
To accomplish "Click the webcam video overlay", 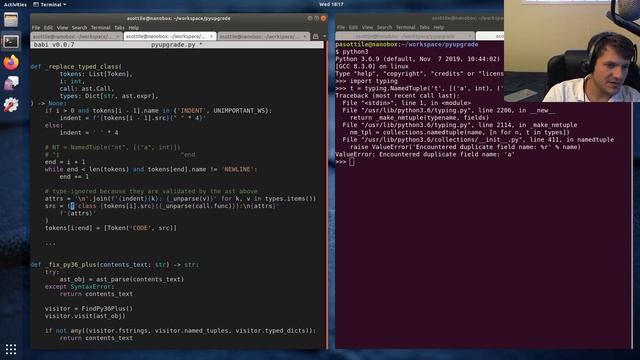I will pos(572,51).
